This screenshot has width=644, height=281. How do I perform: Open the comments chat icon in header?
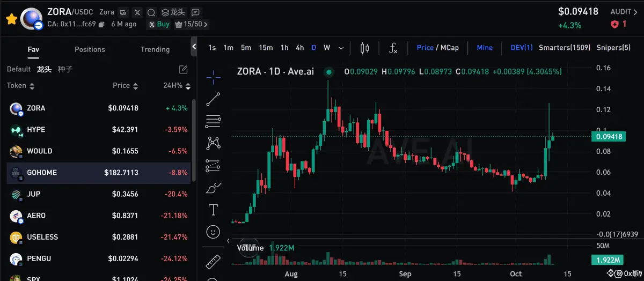coord(195,12)
